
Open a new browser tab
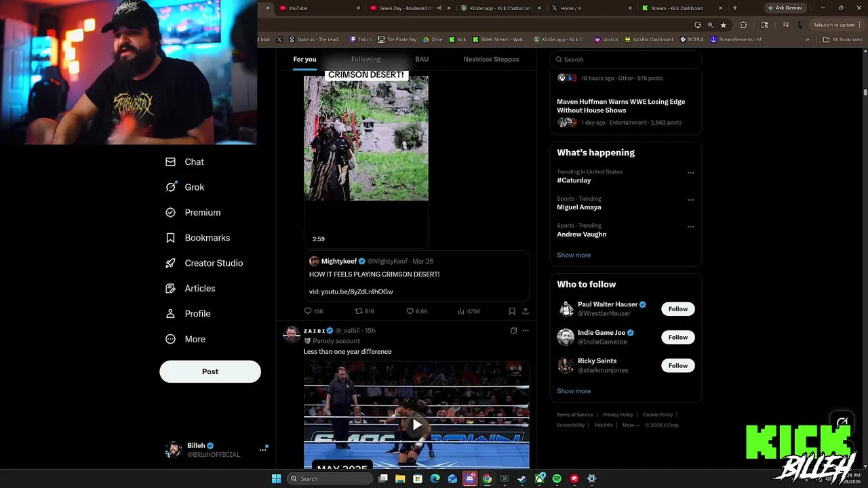734,8
